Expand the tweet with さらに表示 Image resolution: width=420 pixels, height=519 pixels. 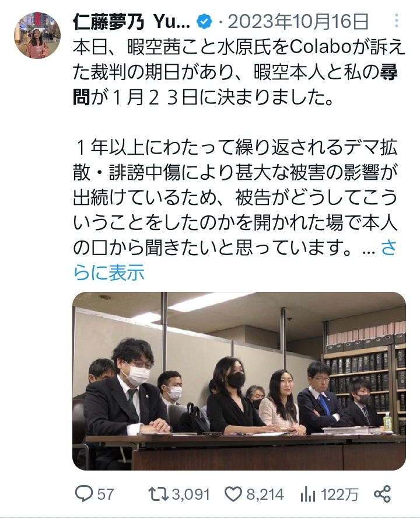click(x=235, y=260)
